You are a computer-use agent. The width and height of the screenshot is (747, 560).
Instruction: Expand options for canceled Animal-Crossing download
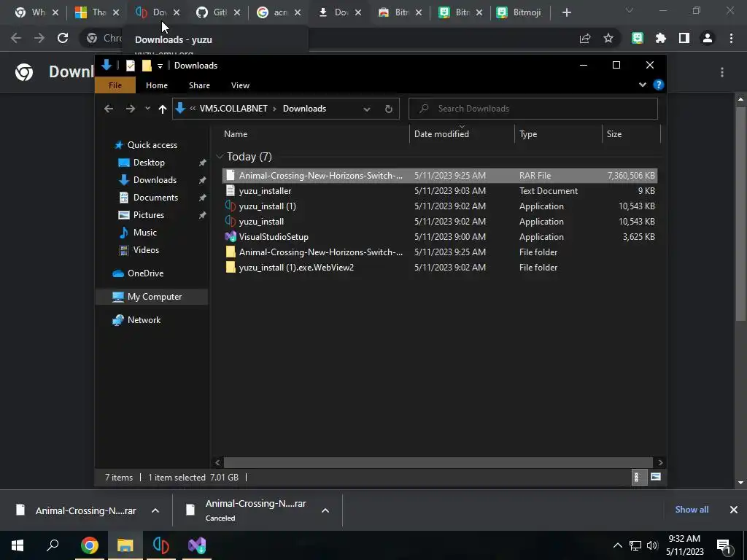[x=325, y=510]
